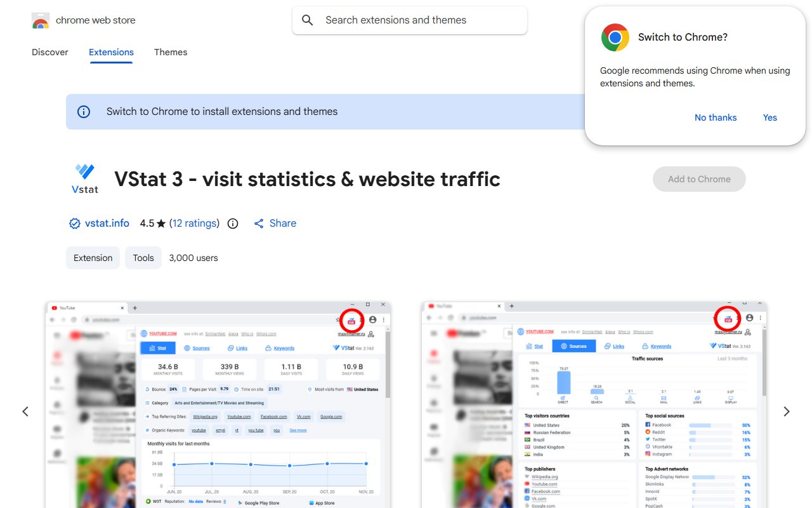
Task: Open the first VStat Stat screenshot
Action: pyautogui.click(x=218, y=404)
